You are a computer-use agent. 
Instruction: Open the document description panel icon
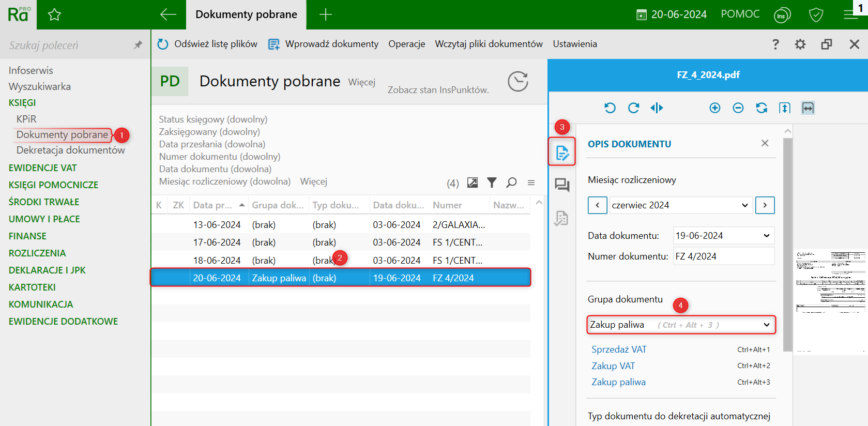tap(562, 152)
